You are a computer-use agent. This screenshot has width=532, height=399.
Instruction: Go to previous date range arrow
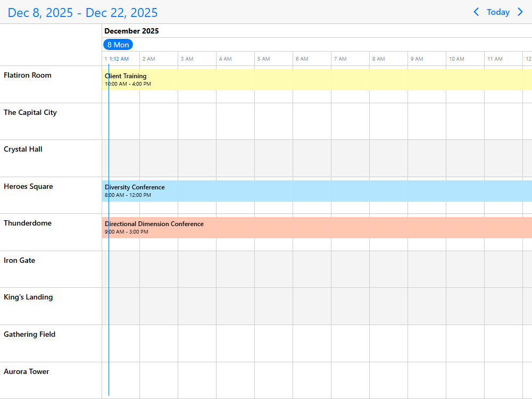click(476, 12)
